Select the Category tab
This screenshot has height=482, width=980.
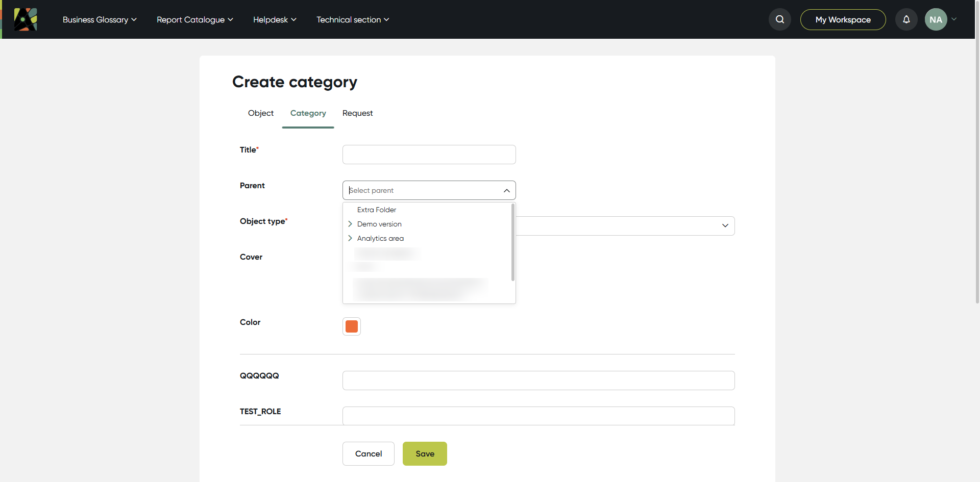(x=308, y=113)
